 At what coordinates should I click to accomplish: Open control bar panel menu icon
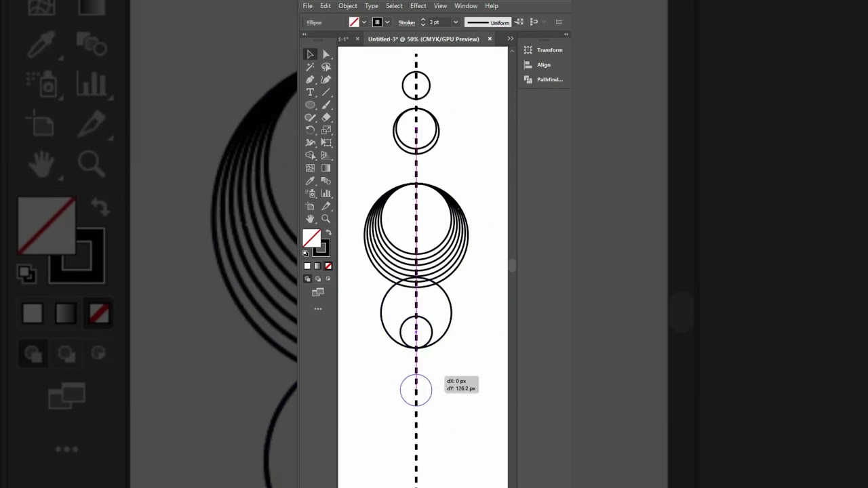click(x=559, y=22)
